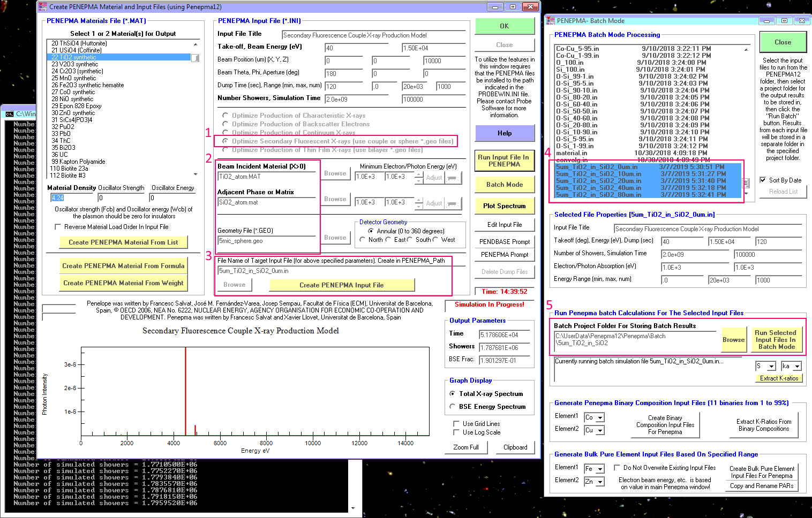The height and width of the screenshot is (518, 812).
Task: Click the materials list scroll-down arrow
Action: pos(196,174)
